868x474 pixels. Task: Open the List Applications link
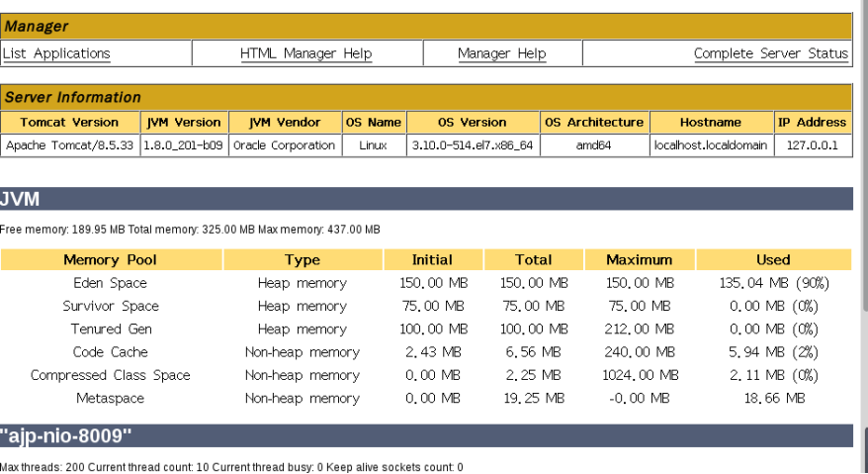tap(56, 53)
